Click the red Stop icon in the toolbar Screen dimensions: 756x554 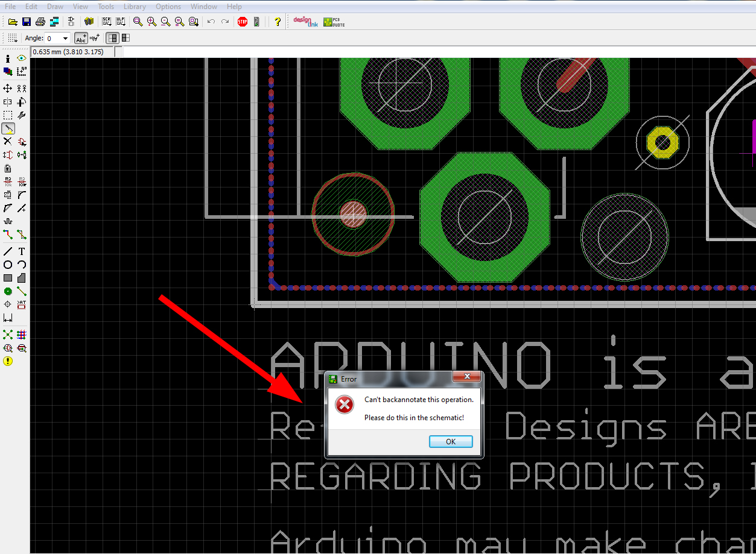(x=243, y=22)
